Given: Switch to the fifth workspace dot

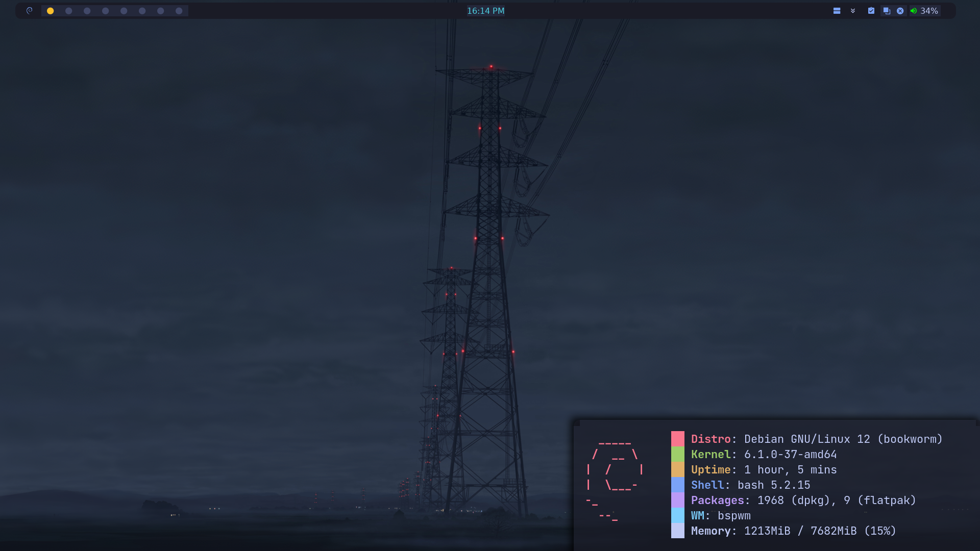Looking at the screenshot, I should click(x=124, y=11).
